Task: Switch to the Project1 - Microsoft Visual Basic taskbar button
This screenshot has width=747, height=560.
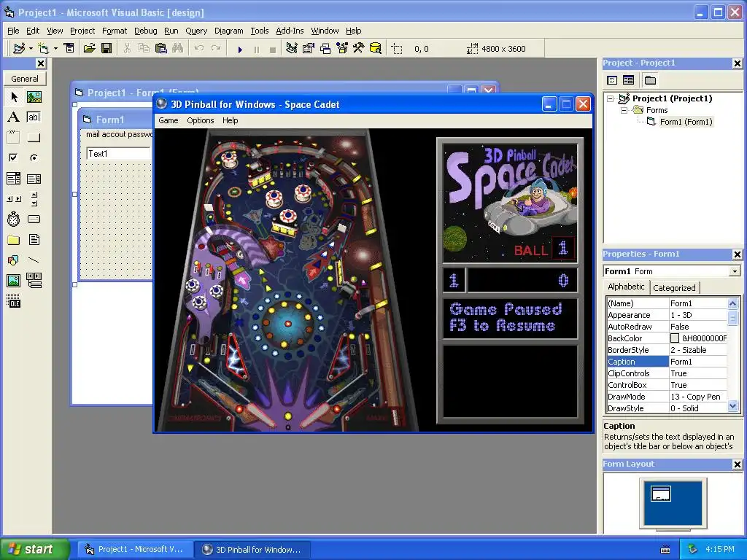Action: [x=135, y=550]
